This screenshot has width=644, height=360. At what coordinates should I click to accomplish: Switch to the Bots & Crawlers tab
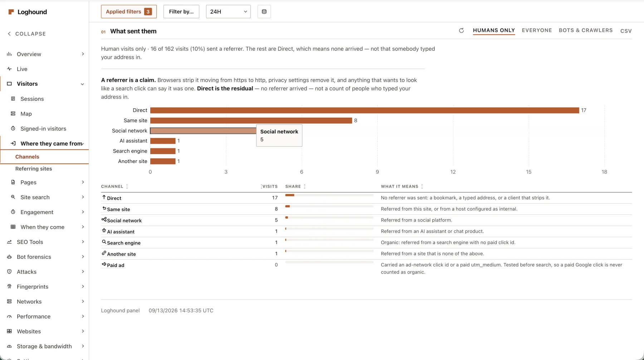click(x=586, y=30)
